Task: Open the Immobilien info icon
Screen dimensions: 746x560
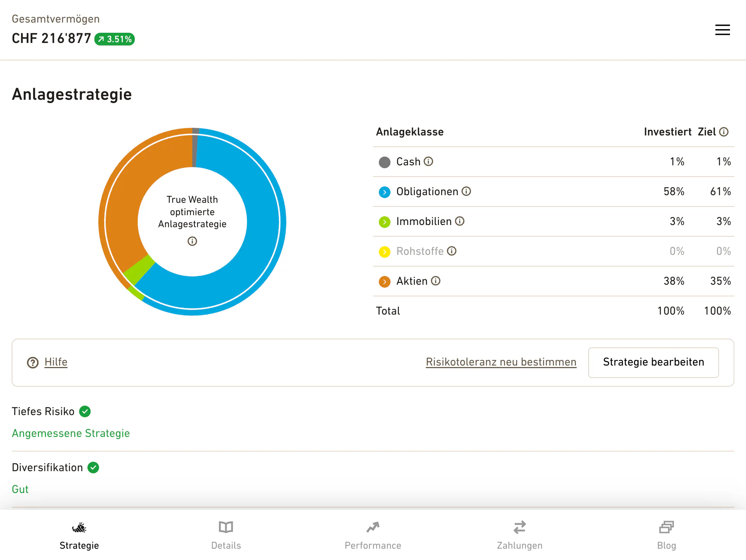Action: click(460, 221)
